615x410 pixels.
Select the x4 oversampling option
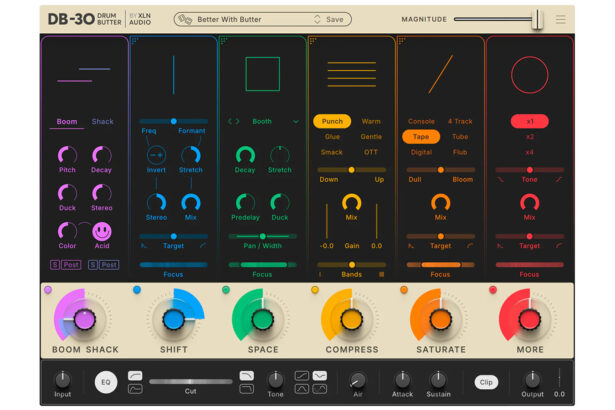(x=529, y=152)
